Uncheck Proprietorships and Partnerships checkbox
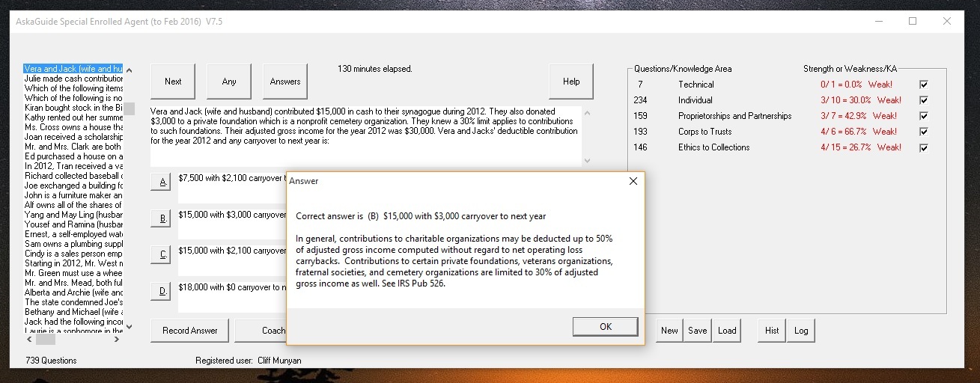Viewport: 980px width, 383px height. coord(924,116)
